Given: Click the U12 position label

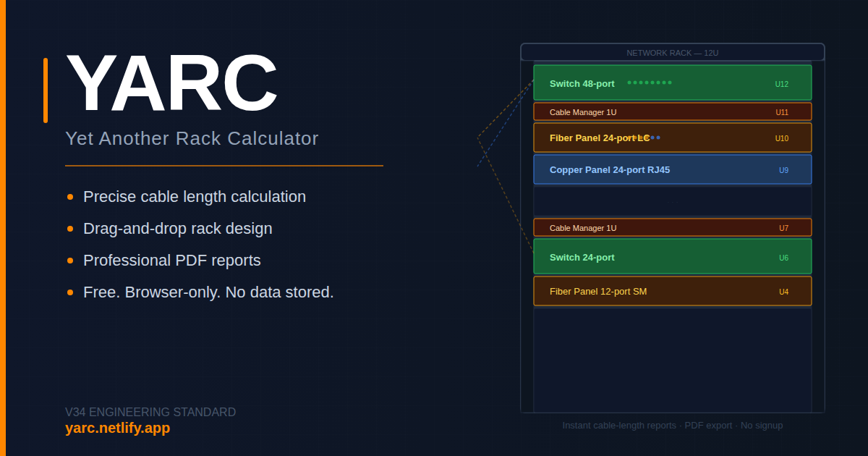Looking at the screenshot, I should click(782, 84).
